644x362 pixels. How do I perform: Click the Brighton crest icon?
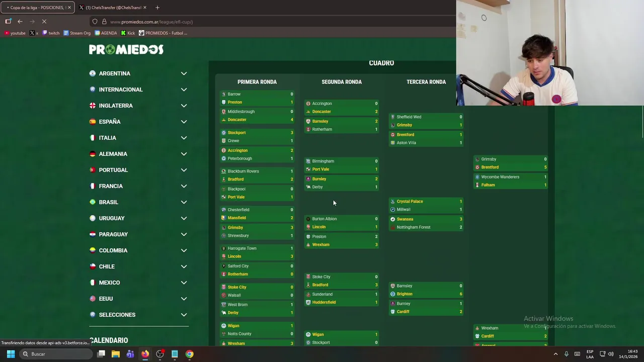click(x=393, y=294)
